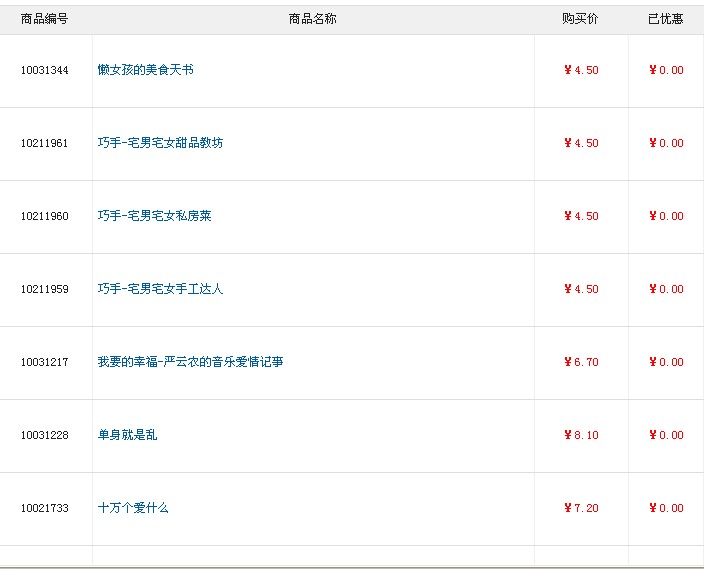Open the 巧手-宅男宅女私房菜 product link
The width and height of the screenshot is (704, 569).
tap(154, 216)
